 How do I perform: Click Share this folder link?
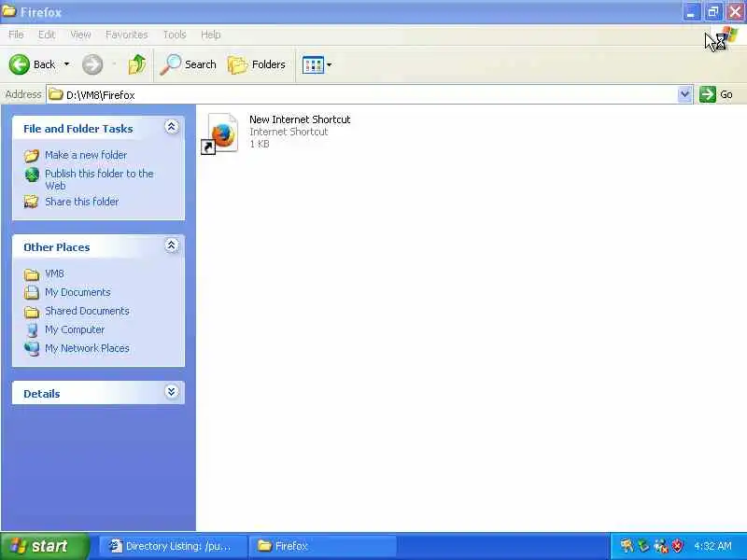pos(82,202)
